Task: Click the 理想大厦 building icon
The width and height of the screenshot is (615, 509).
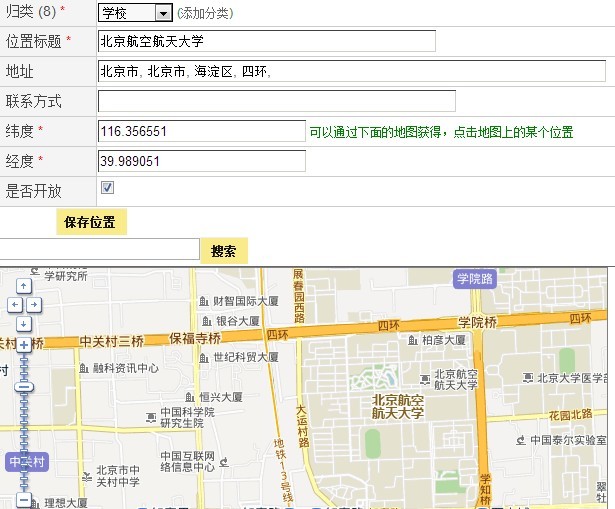Action: pos(35,503)
